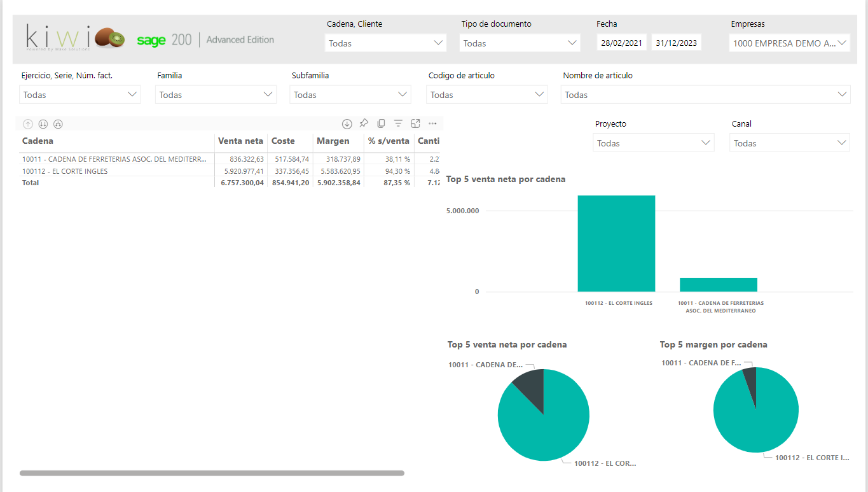Click venta neta pie label 10011 - CADENA DE...
This screenshot has height=492, width=868.
[485, 365]
